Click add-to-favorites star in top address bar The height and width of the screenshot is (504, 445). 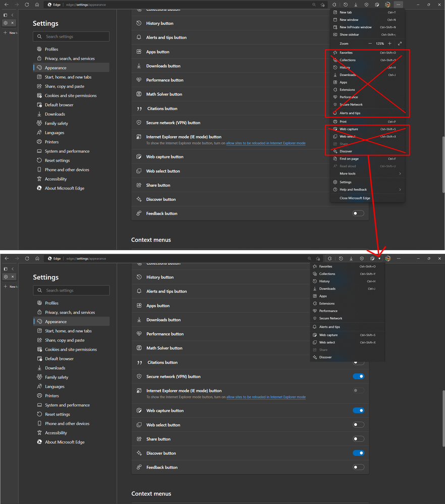pos(322,5)
